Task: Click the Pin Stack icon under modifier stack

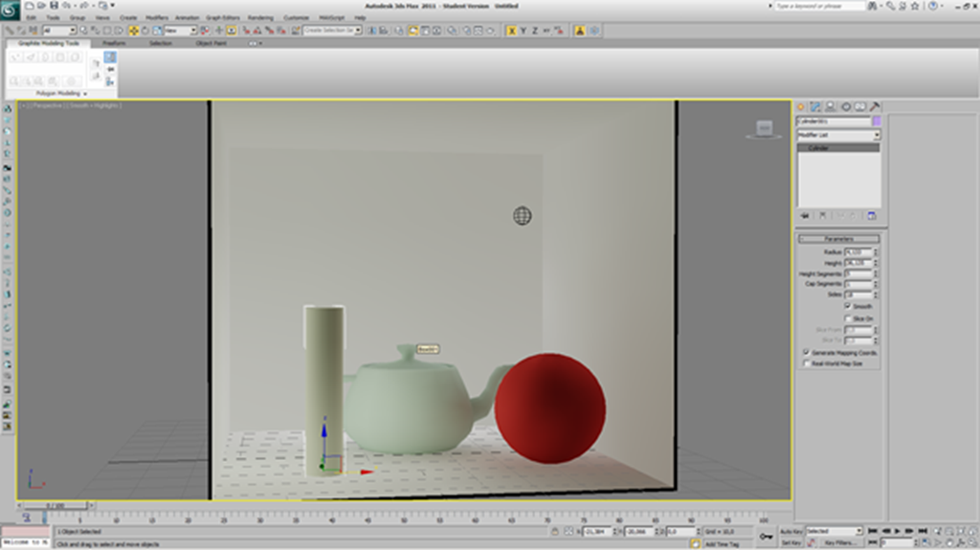Action: coord(805,215)
